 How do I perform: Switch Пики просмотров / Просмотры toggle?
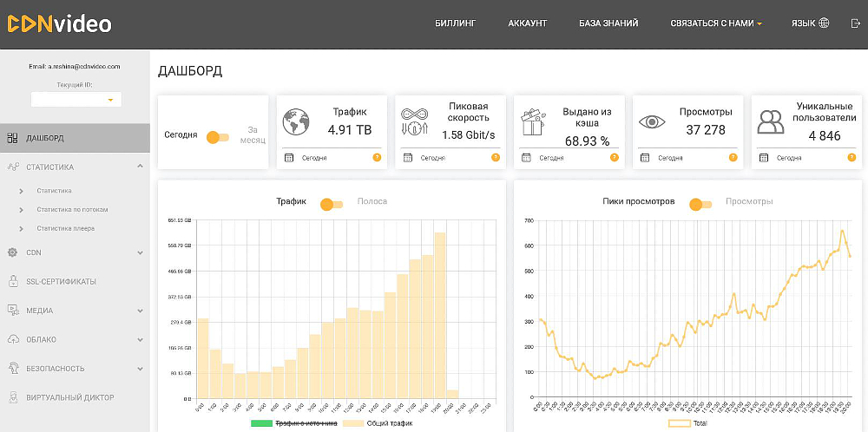pyautogui.click(x=700, y=204)
